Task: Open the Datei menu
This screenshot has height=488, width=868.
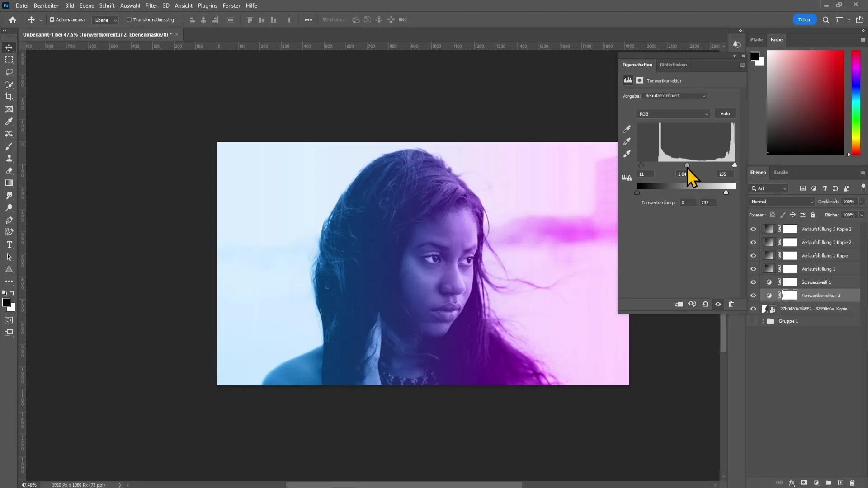Action: (22, 5)
